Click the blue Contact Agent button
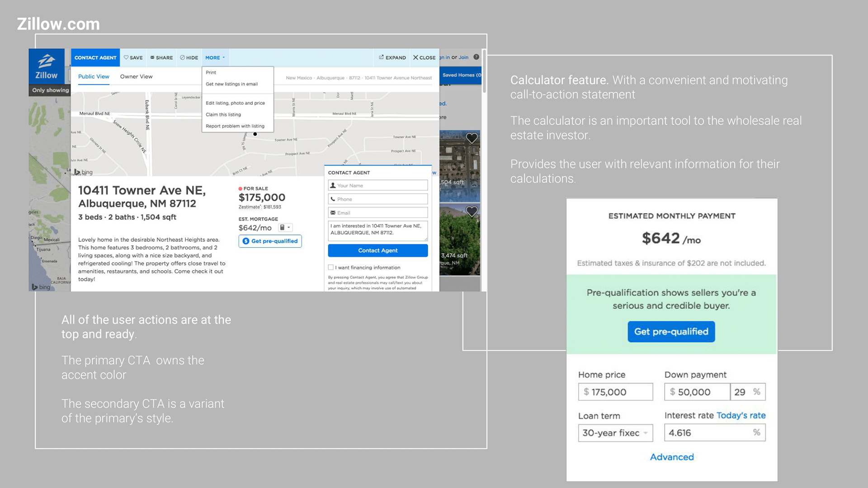The width and height of the screenshot is (868, 488). click(x=377, y=251)
